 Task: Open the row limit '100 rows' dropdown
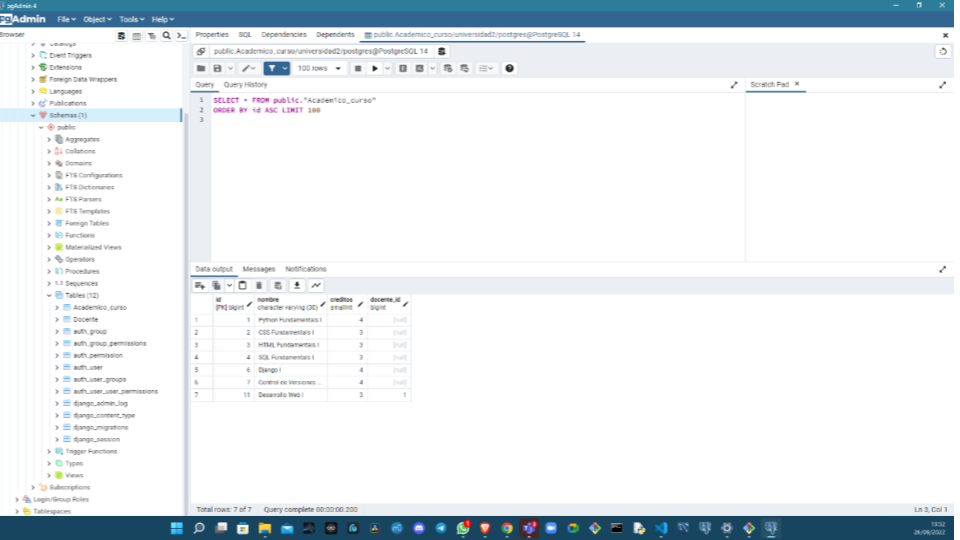pos(319,69)
